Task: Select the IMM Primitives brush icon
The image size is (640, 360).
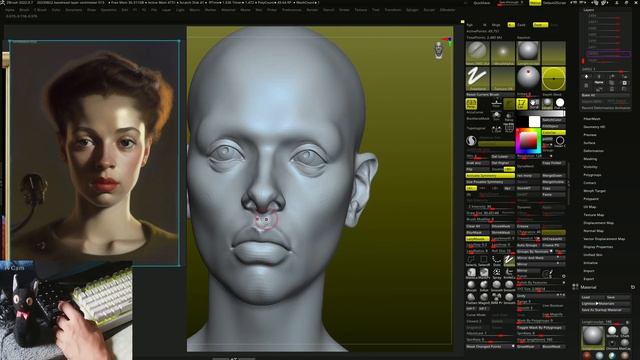Action: (497, 298)
